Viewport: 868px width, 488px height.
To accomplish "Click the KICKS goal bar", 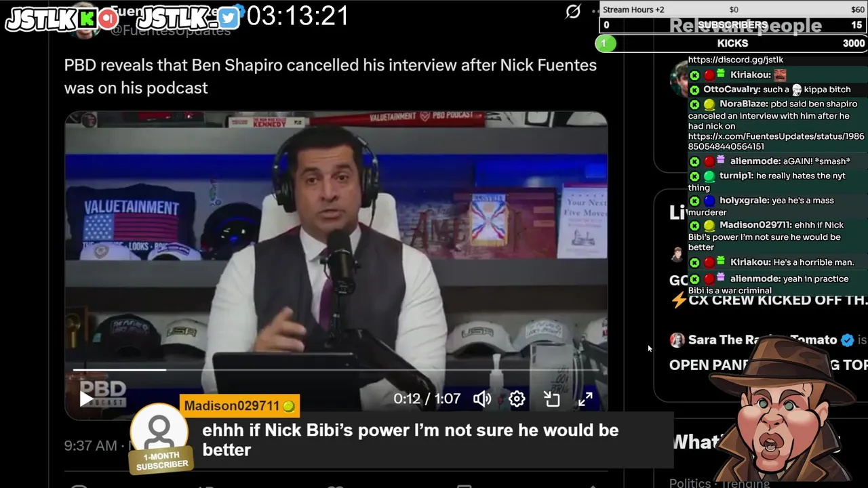I will click(x=734, y=43).
